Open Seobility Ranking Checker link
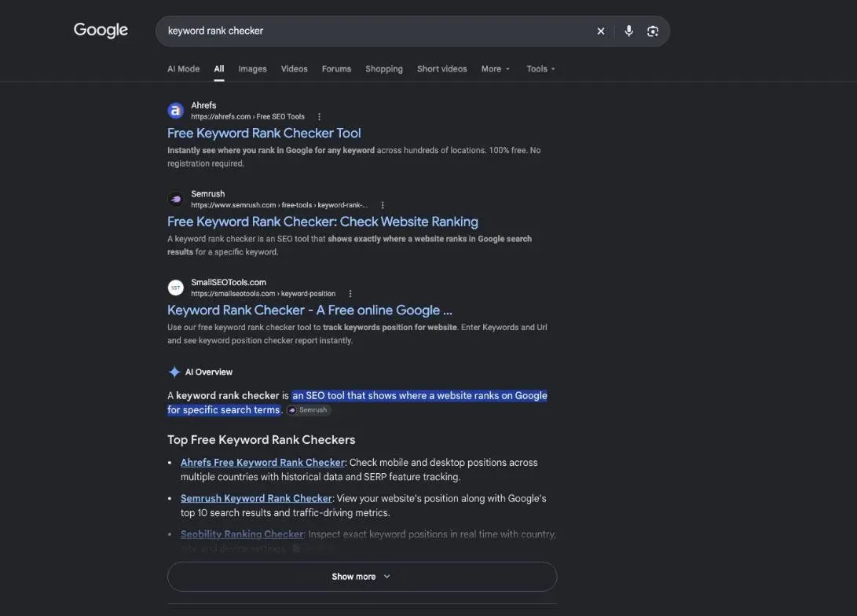 242,534
